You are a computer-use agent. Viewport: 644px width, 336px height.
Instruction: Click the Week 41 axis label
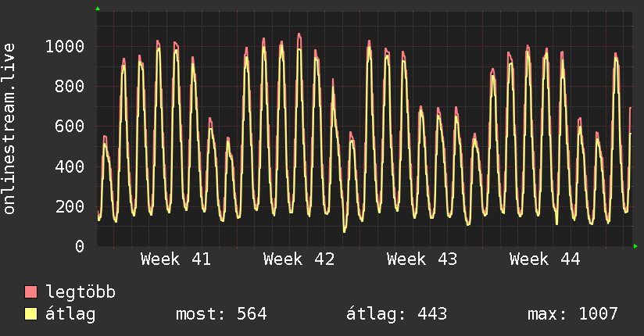176,259
